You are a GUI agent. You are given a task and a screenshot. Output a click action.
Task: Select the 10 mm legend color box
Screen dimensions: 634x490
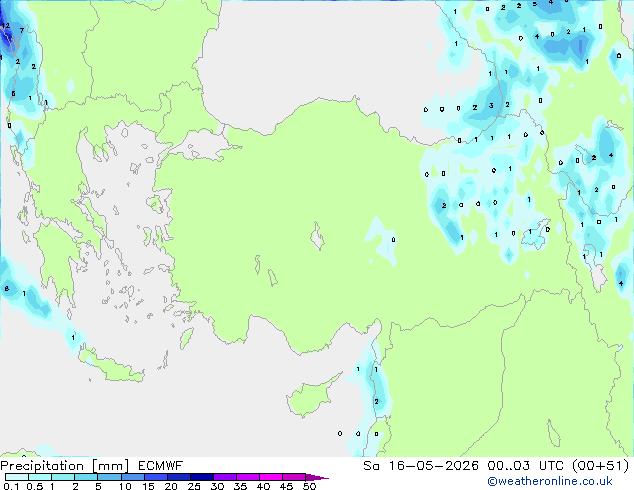pyautogui.click(x=132, y=477)
